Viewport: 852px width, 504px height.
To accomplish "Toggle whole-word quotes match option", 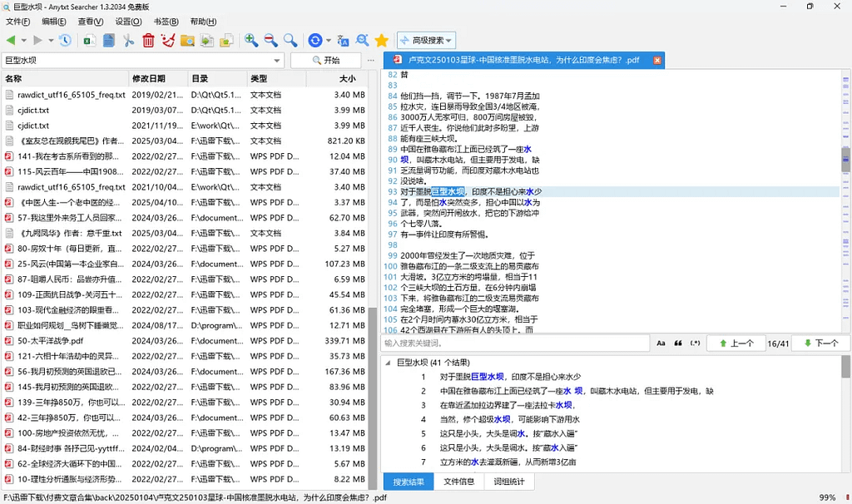I will 677,343.
